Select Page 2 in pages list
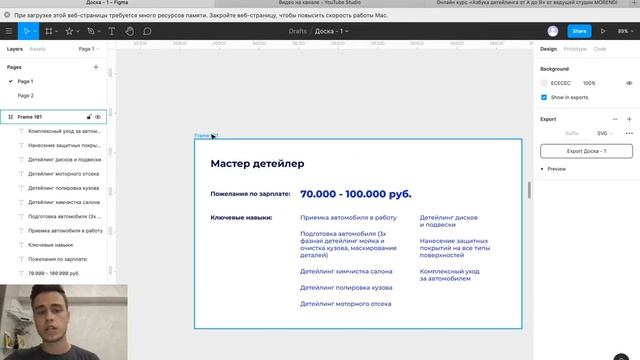This screenshot has width=640, height=360. 25,96
